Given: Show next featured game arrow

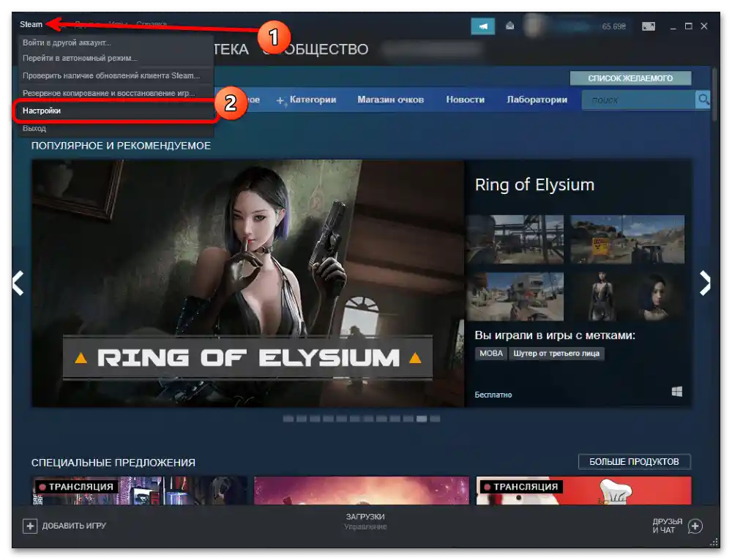Looking at the screenshot, I should click(705, 283).
